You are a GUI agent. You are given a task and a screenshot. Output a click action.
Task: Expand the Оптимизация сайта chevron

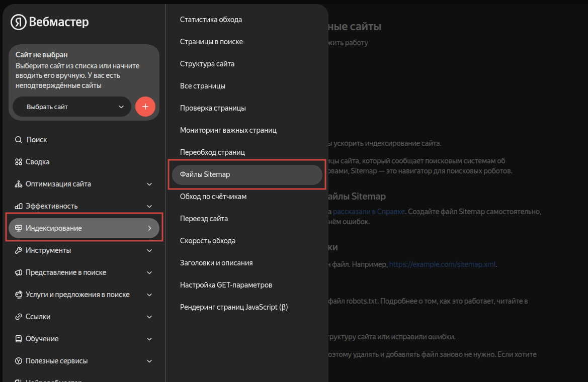[149, 184]
